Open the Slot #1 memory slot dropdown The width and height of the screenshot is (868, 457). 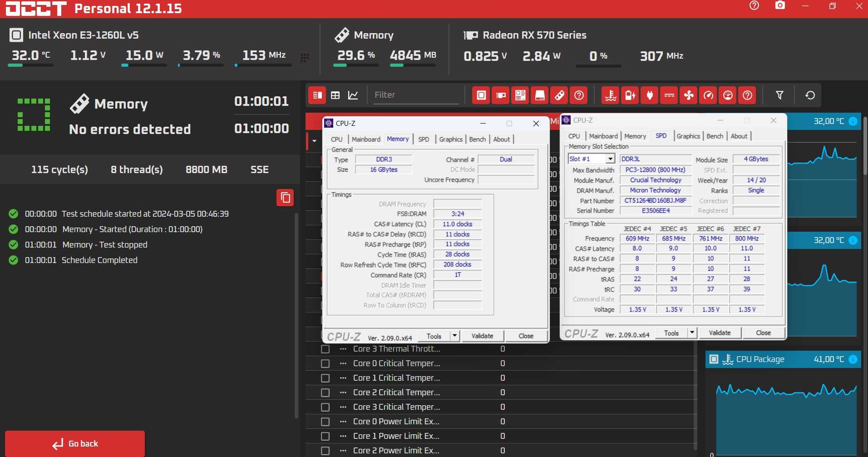(611, 159)
